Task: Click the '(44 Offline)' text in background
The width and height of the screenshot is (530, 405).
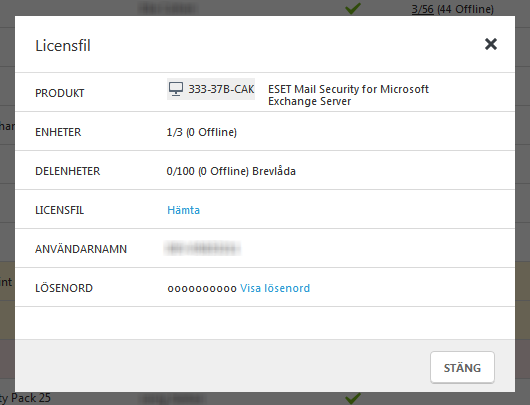Action: click(x=465, y=9)
